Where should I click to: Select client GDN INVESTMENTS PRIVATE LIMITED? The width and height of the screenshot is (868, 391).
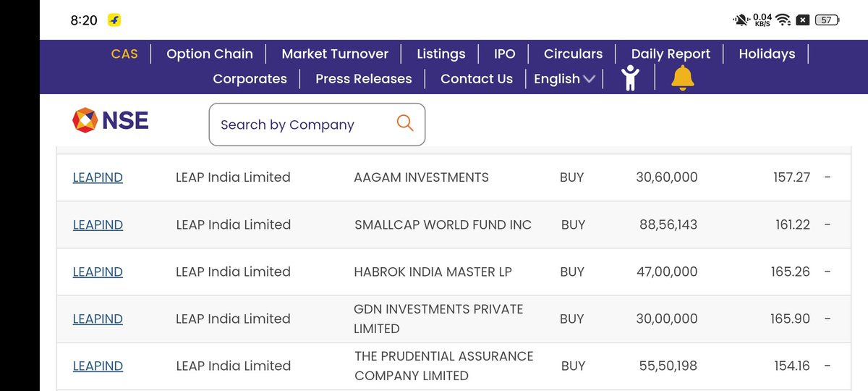tap(438, 319)
